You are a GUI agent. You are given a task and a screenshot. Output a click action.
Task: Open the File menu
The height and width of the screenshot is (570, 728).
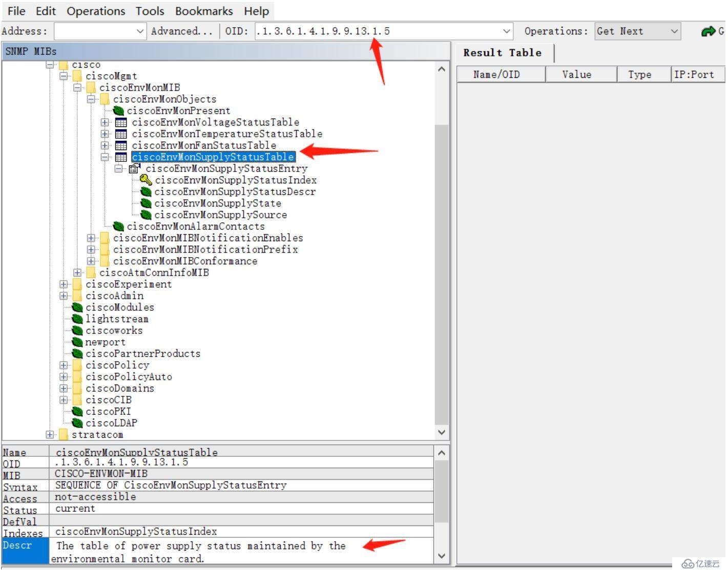pos(16,11)
